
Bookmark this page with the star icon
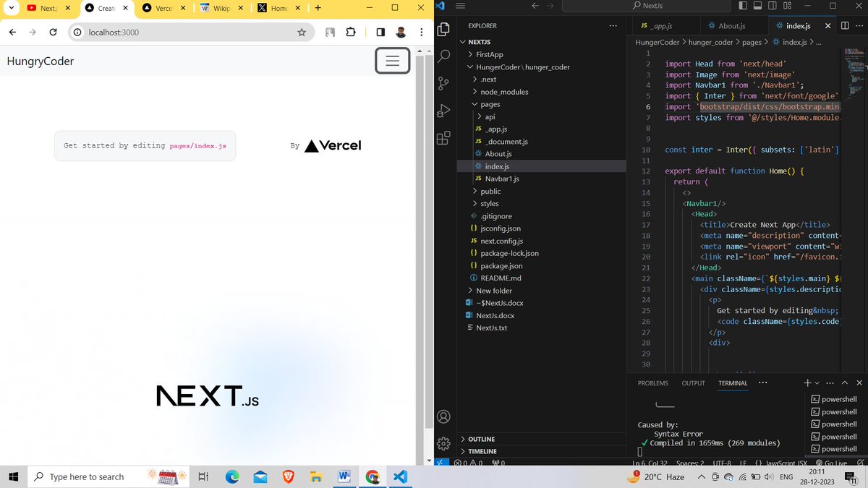[302, 33]
